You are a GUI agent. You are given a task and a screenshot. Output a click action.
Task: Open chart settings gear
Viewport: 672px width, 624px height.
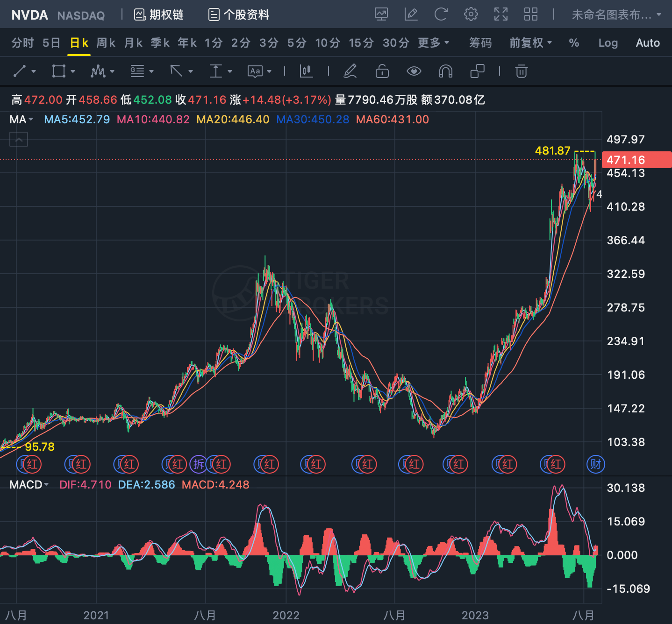(x=471, y=14)
